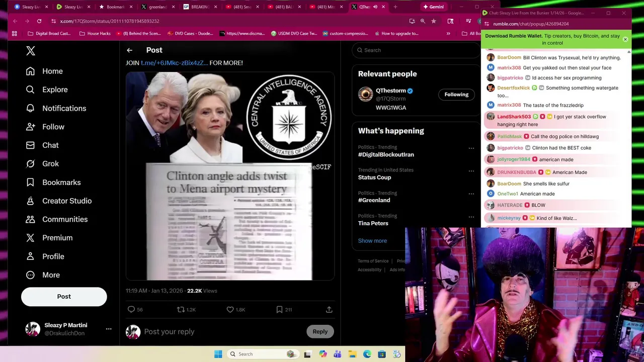Viewport: 644px width, 362px height.
Task: Open options for Status Coup trend
Action: (x=471, y=171)
